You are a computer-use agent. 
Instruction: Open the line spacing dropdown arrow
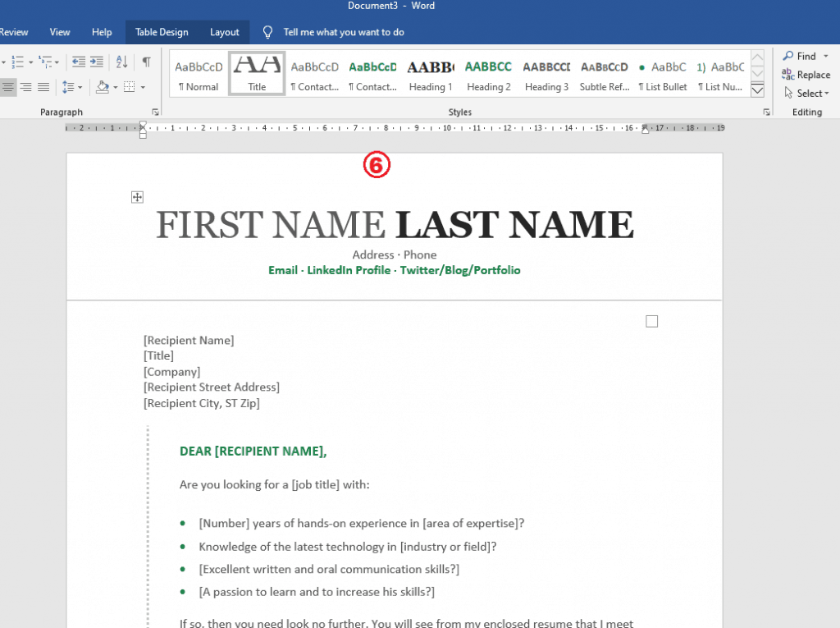coord(80,87)
